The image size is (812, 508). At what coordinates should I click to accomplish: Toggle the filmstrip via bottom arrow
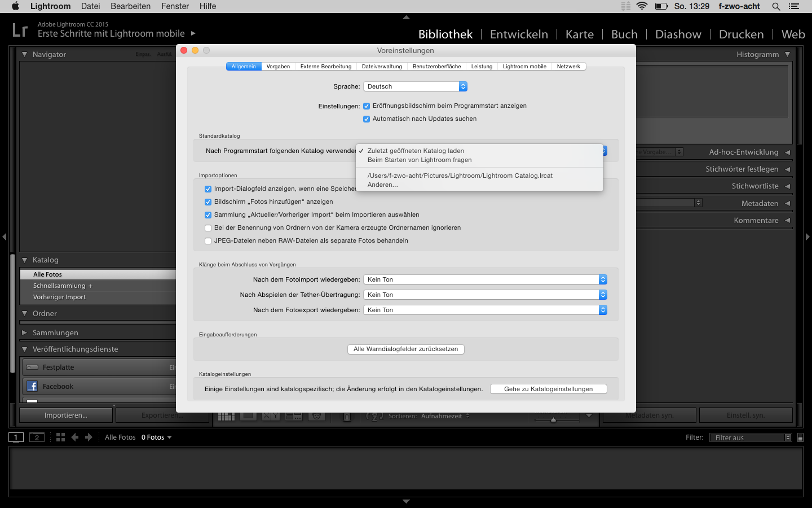click(406, 501)
